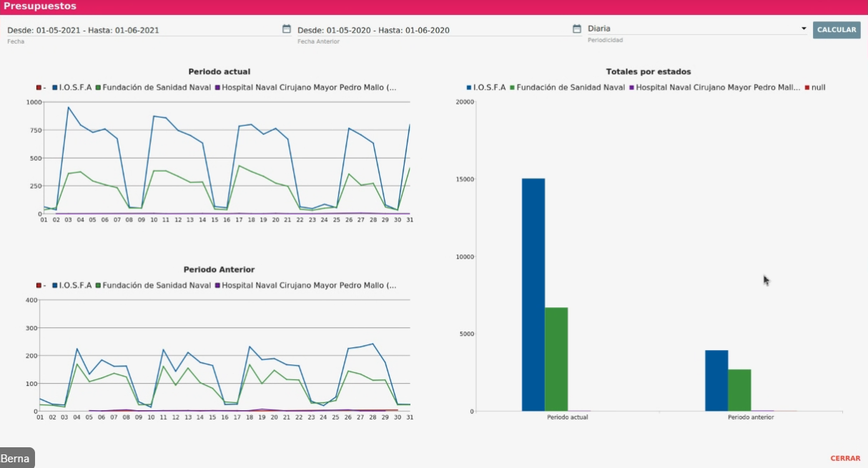Click the green Fundación swatch in Totales por estados legend
This screenshot has height=468, width=868.
coord(512,88)
